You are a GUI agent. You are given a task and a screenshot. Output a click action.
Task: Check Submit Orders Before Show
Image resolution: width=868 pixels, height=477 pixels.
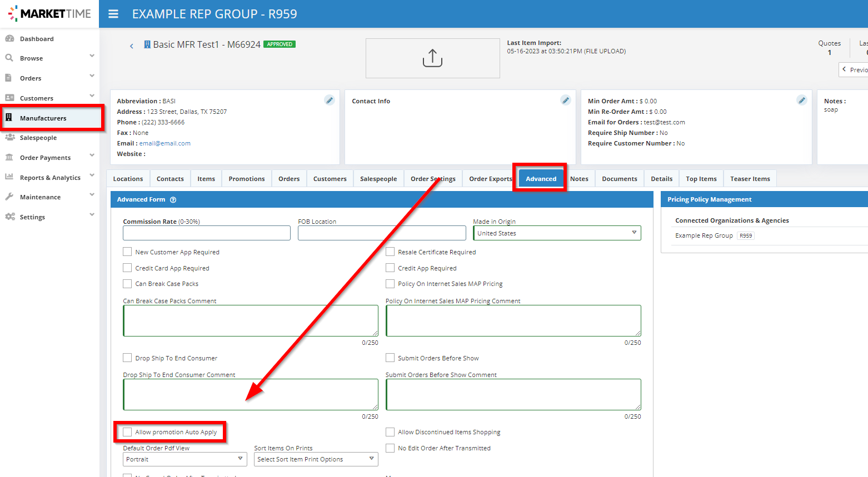[390, 358]
